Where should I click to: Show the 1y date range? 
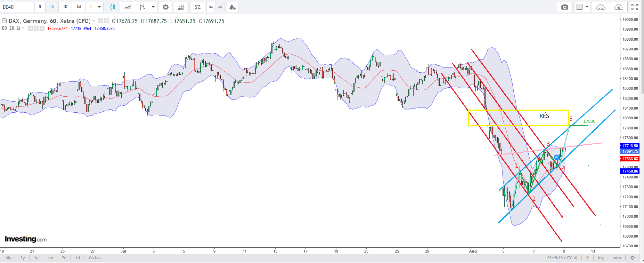(x=36, y=258)
